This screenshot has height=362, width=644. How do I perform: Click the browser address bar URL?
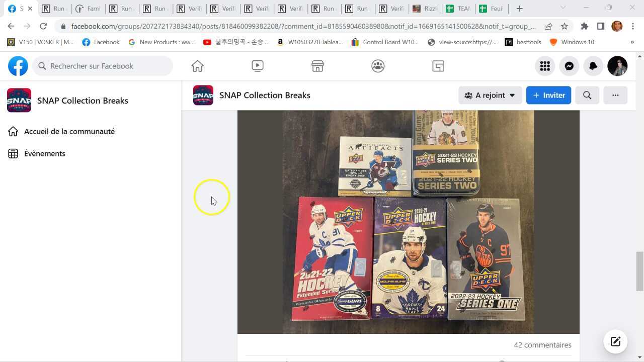click(x=303, y=26)
